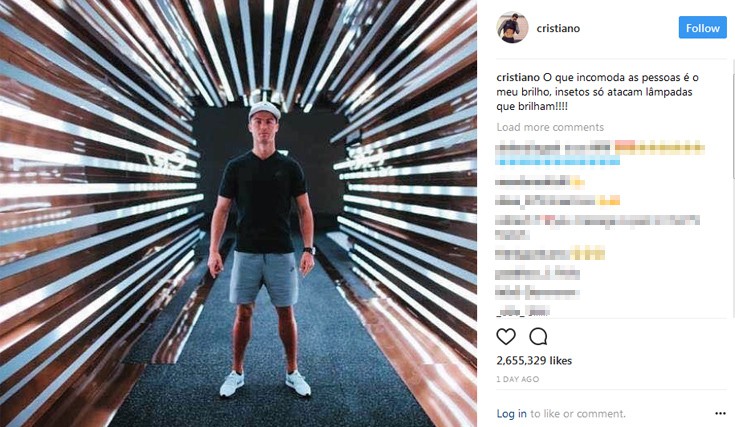View the 2,655,329 likes count
735x427 pixels.
pyautogui.click(x=534, y=360)
